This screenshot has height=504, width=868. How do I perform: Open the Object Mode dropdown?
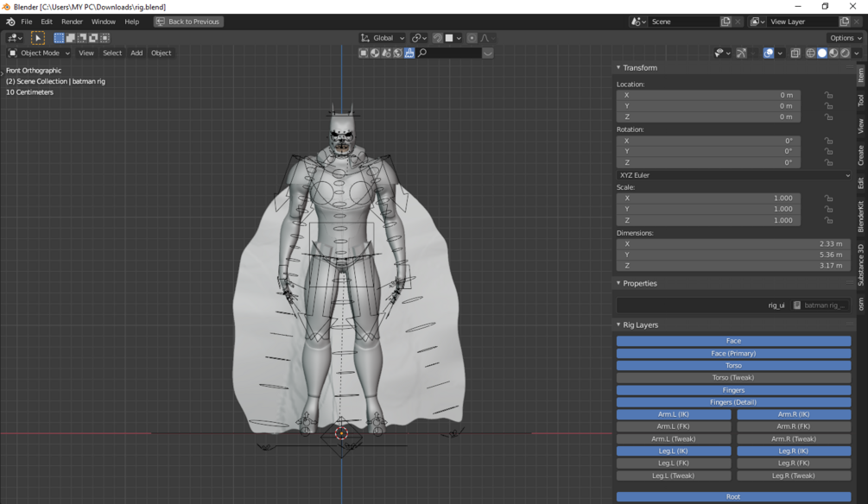coord(39,54)
